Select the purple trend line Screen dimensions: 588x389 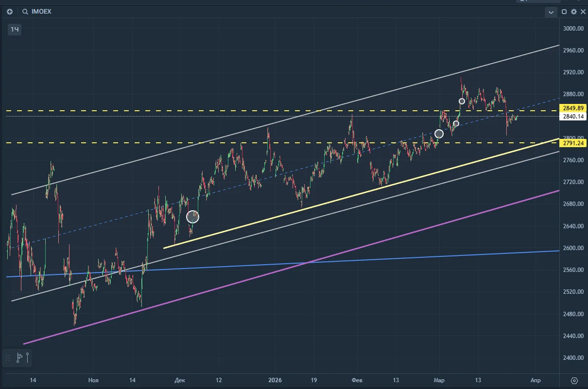(x=292, y=267)
